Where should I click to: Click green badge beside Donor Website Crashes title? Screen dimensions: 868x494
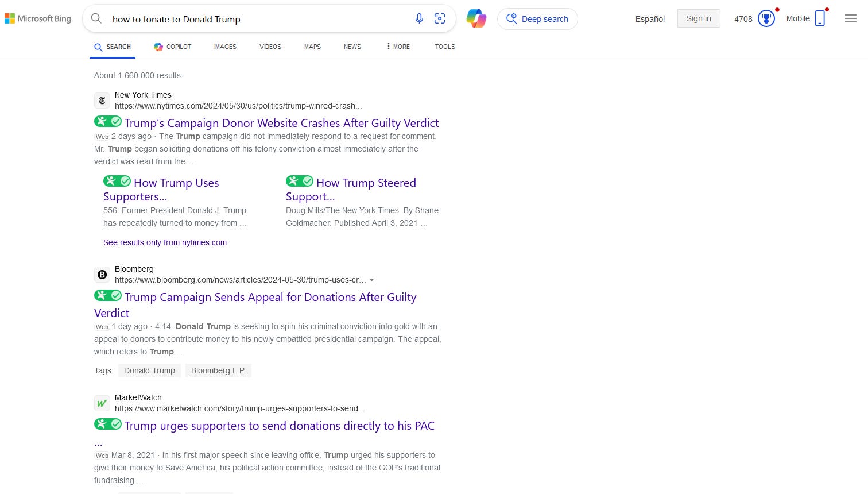[108, 121]
